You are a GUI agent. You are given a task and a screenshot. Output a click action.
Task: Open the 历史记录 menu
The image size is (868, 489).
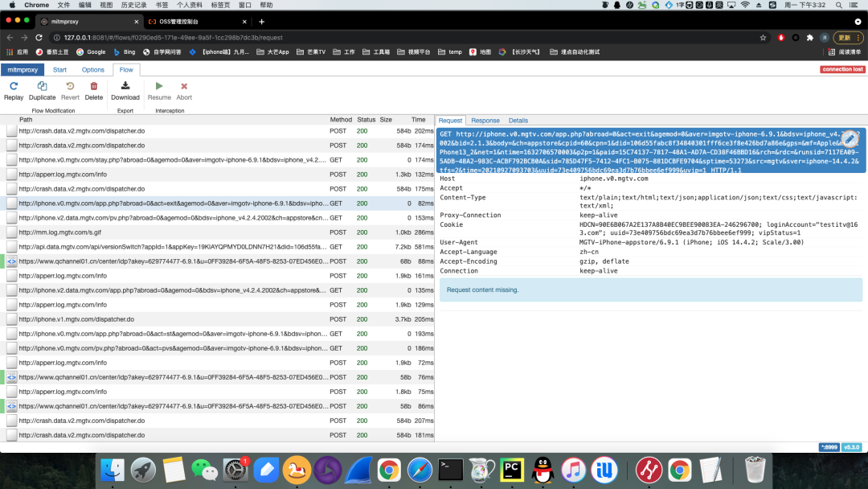[134, 5]
